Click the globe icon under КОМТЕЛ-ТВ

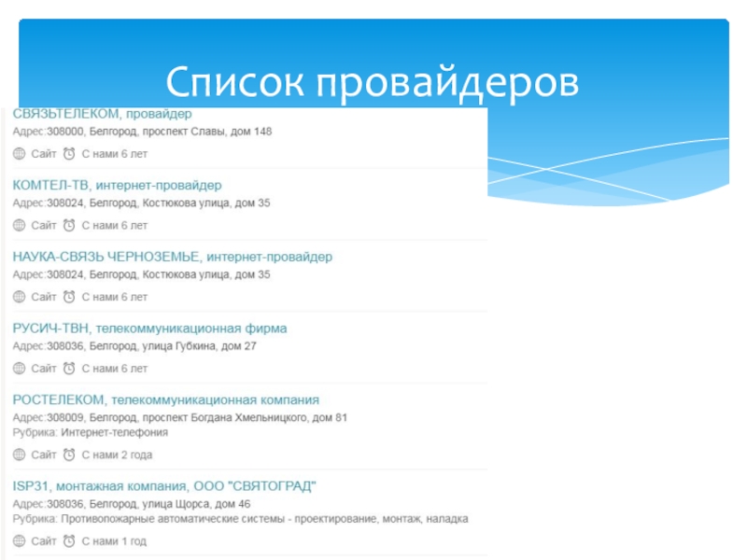[19, 225]
